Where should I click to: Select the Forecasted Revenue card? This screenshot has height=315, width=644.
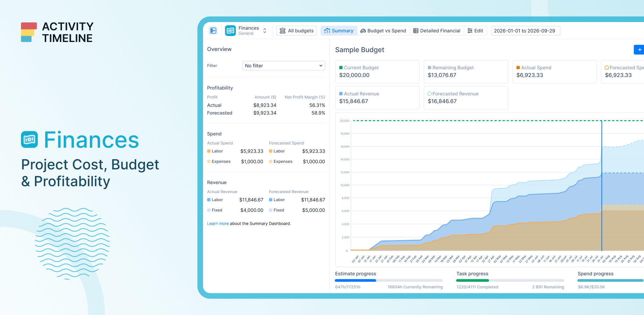466,98
